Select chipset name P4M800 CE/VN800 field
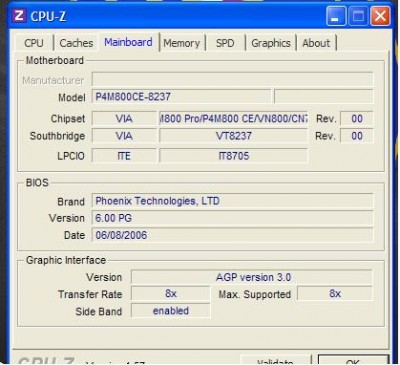 point(233,119)
